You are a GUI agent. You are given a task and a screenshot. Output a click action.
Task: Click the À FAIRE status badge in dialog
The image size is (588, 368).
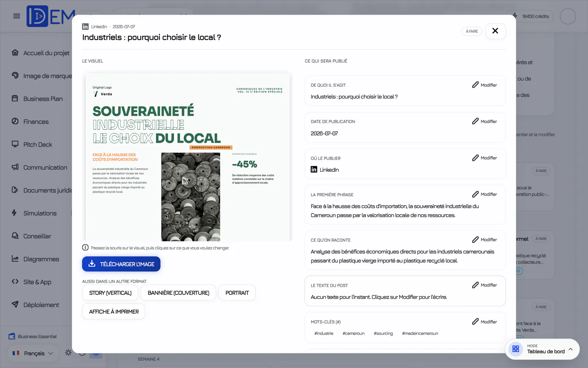click(472, 31)
